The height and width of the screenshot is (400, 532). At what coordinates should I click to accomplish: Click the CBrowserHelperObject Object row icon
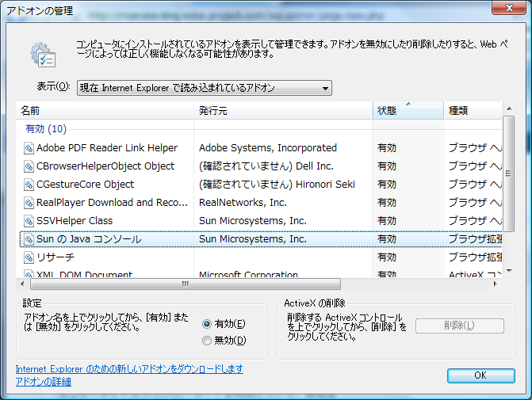click(29, 166)
